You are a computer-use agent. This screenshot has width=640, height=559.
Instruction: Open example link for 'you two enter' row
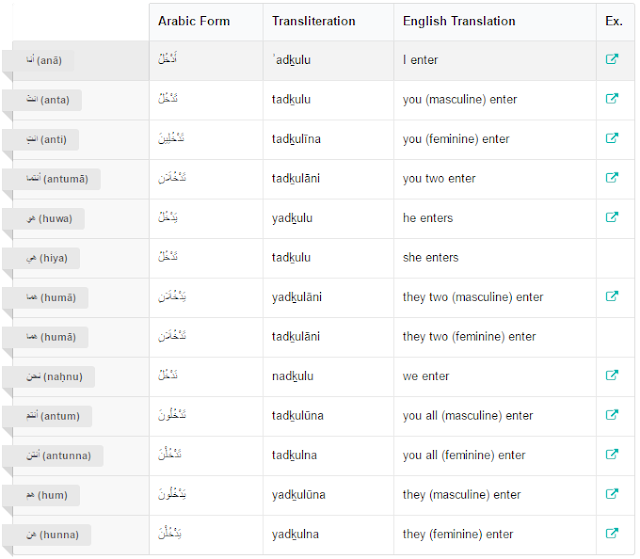click(612, 178)
